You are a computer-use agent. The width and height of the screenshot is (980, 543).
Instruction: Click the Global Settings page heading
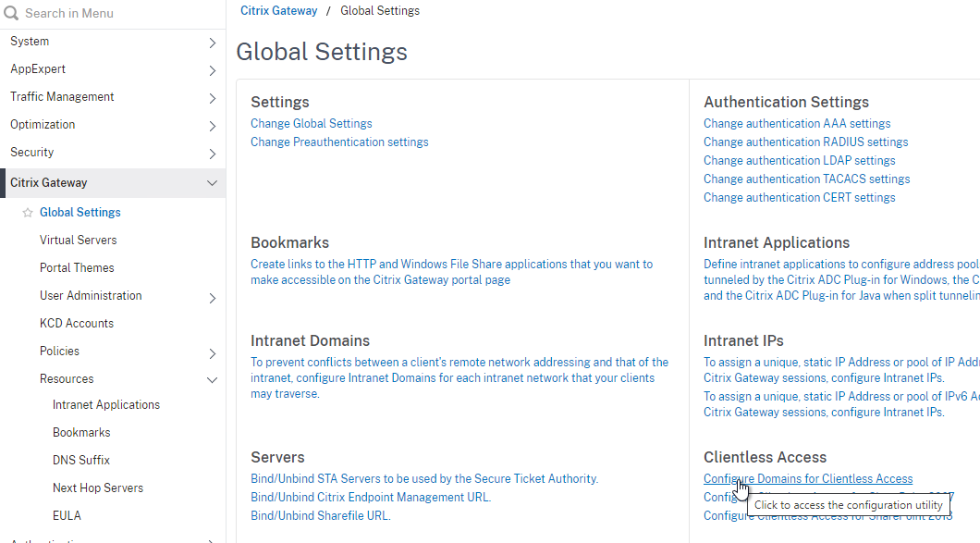pos(322,51)
